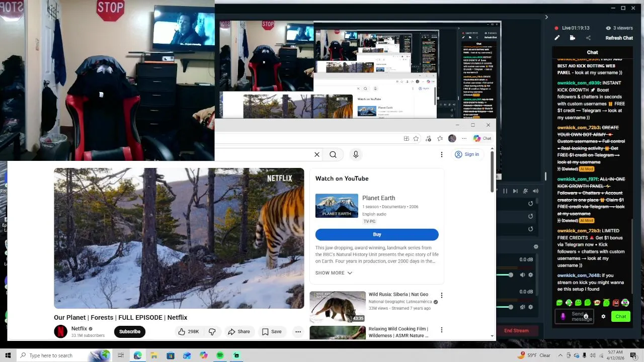The height and width of the screenshot is (362, 644).
Task: Click the Relaxing Wild Cooking Film title
Action: tap(398, 332)
